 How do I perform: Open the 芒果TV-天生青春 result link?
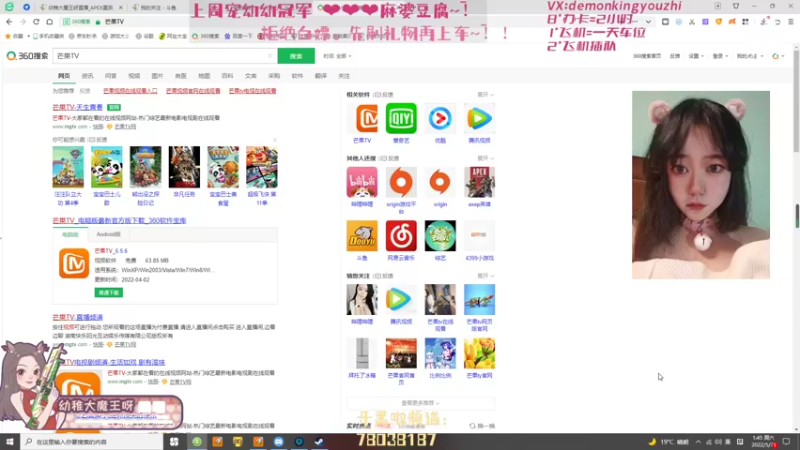78,108
